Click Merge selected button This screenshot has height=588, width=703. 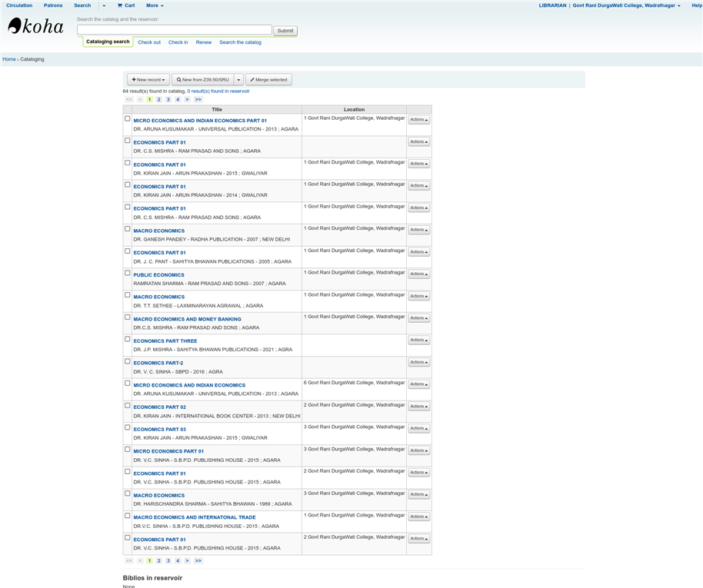(x=268, y=80)
